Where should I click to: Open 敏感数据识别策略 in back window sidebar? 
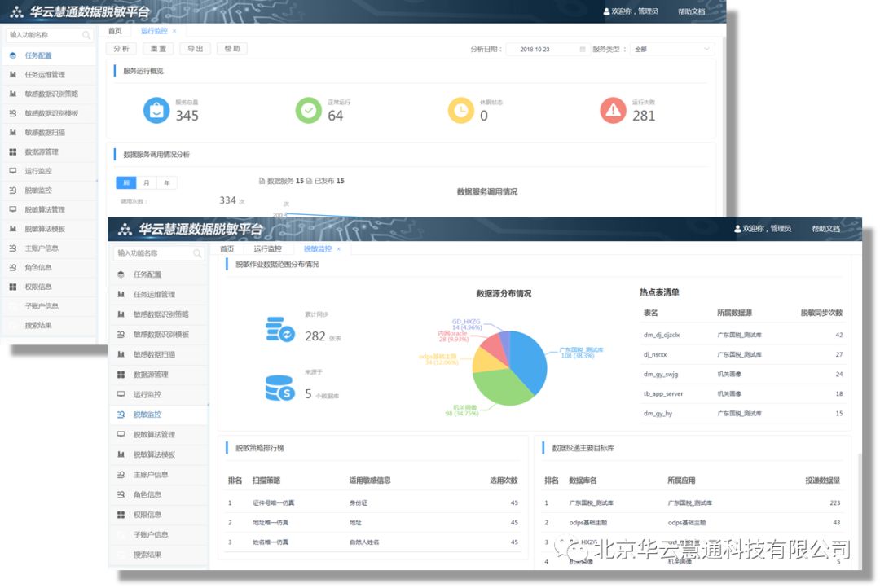(48, 94)
